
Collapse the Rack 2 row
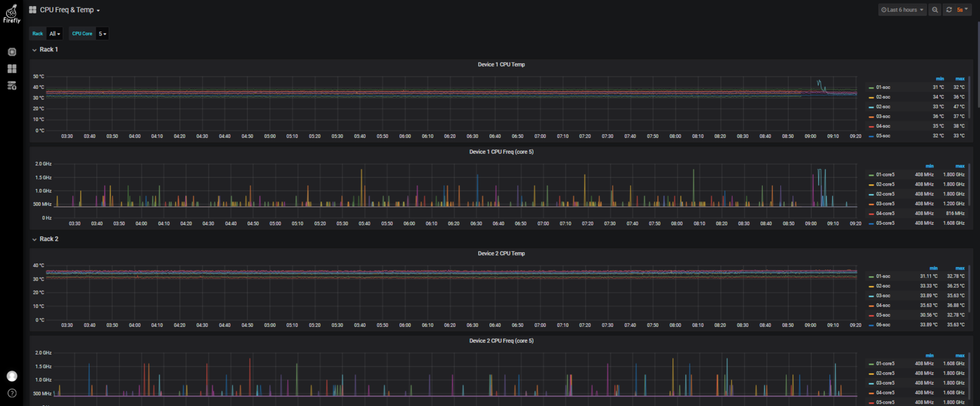(x=45, y=239)
